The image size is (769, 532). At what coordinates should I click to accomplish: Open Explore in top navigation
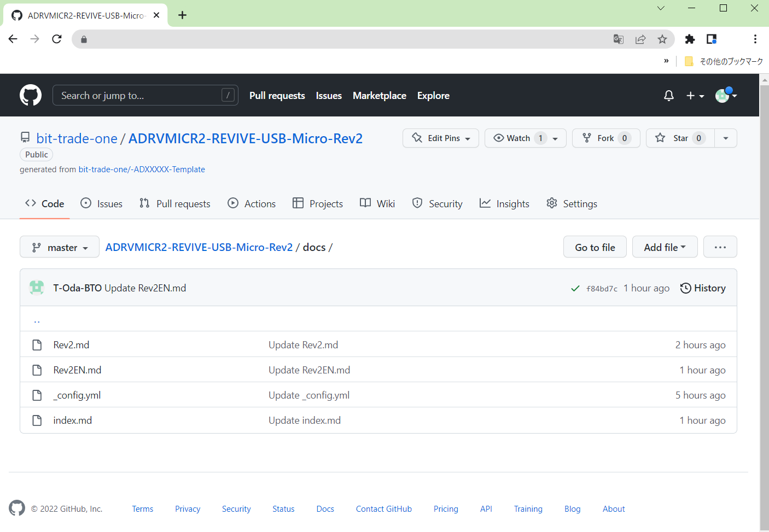tap(433, 95)
